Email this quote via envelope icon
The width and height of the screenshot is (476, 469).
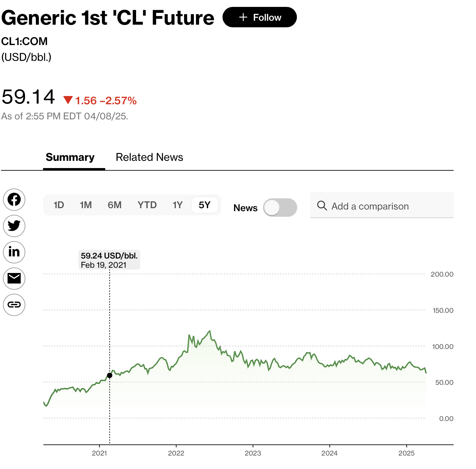(14, 279)
